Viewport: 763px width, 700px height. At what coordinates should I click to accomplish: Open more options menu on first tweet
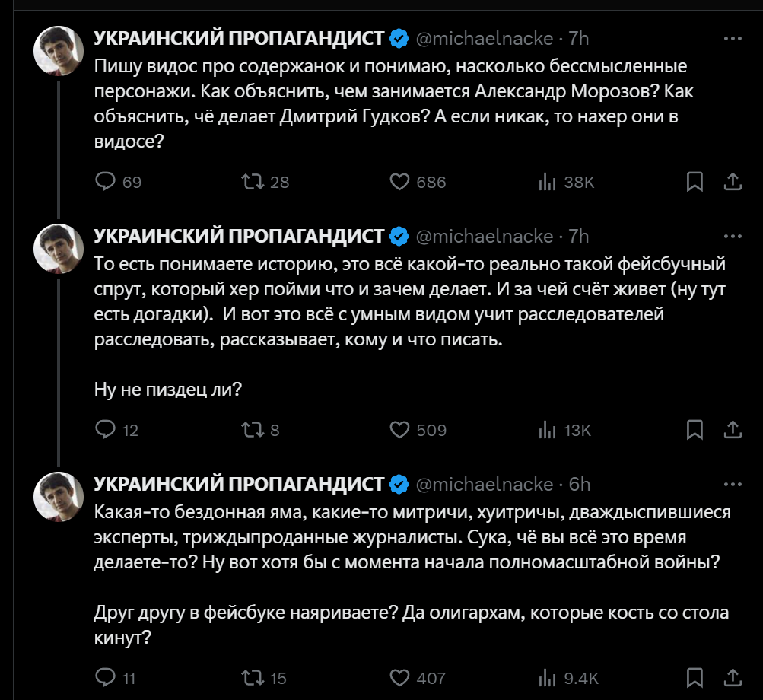coord(732,38)
